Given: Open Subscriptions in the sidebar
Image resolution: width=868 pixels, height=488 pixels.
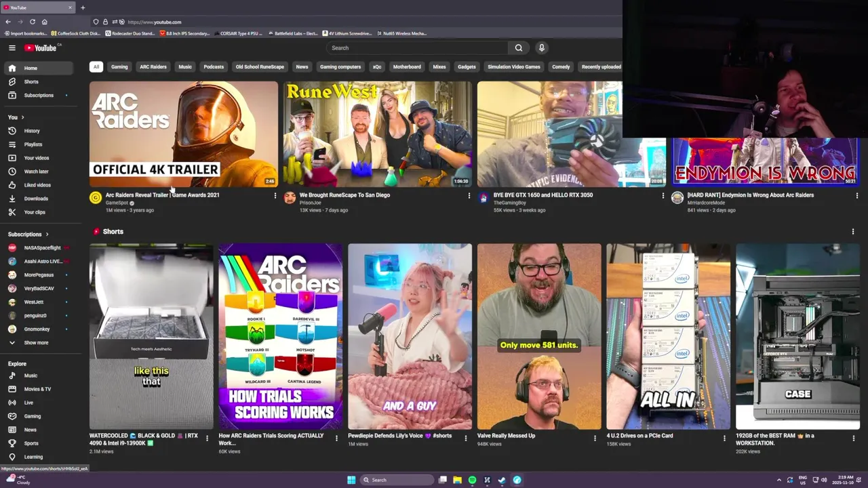Looking at the screenshot, I should [x=38, y=95].
